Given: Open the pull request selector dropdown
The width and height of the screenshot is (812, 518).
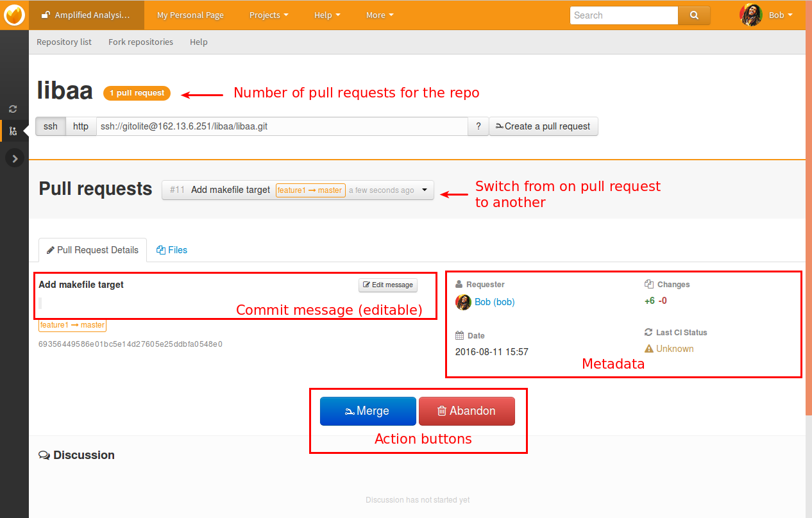Looking at the screenshot, I should tap(298, 190).
